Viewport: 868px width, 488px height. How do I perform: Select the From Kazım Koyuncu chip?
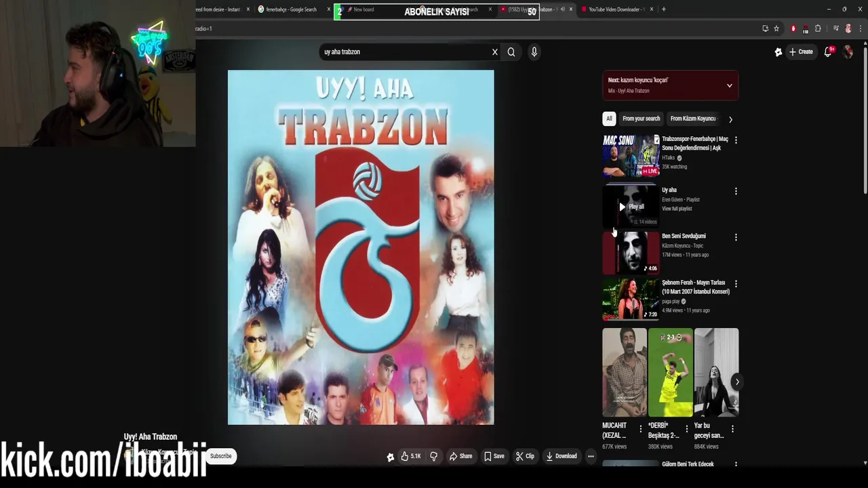(693, 119)
